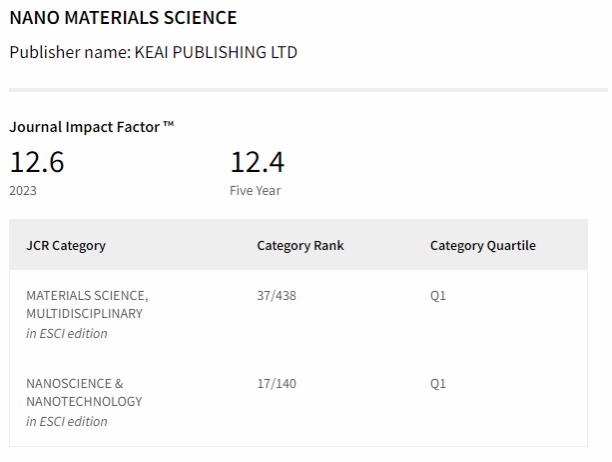Viewport: 612px width, 462px height.
Task: Click the Category Quartile column header
Action: [483, 245]
